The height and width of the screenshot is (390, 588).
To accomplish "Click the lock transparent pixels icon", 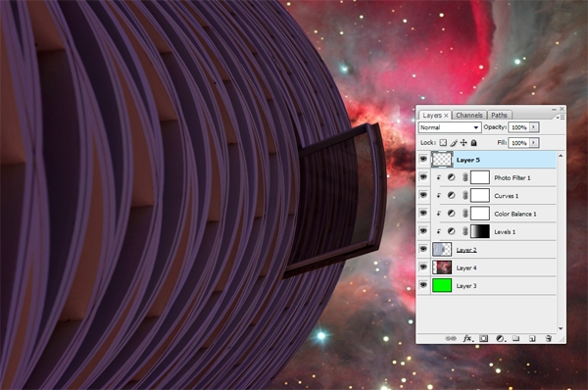I will (x=443, y=143).
